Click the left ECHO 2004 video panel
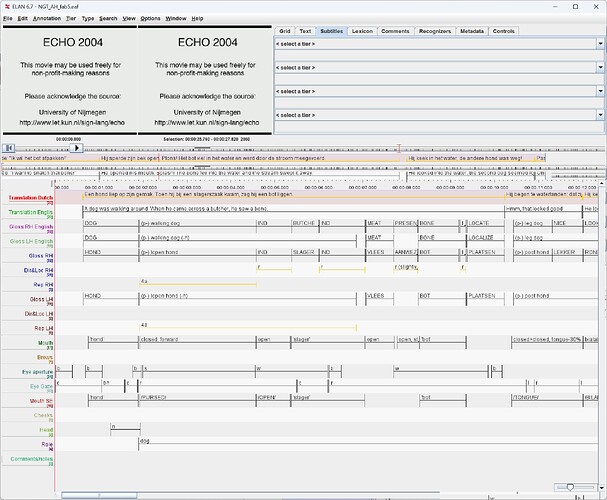 point(69,80)
